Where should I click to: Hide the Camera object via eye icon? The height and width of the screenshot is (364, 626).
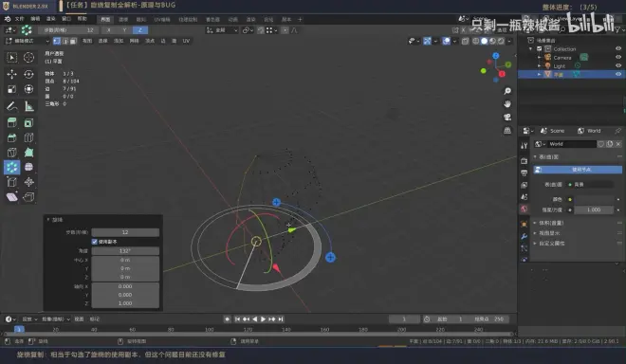(618, 57)
